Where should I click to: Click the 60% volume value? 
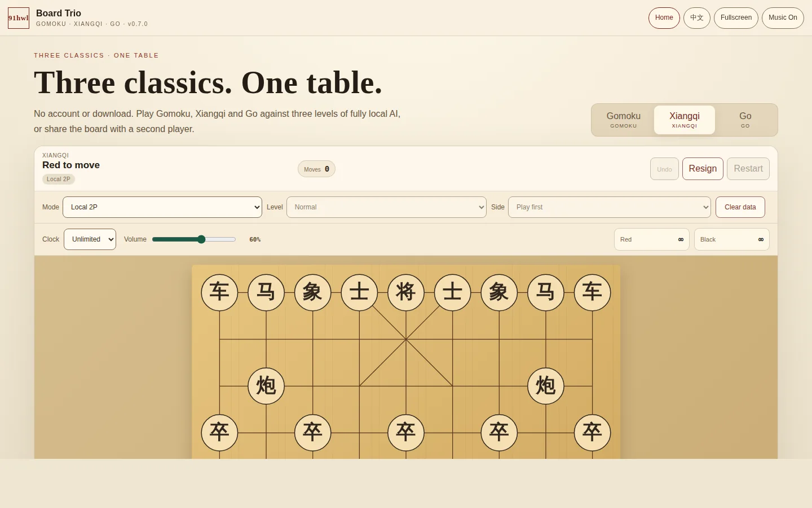(255, 239)
